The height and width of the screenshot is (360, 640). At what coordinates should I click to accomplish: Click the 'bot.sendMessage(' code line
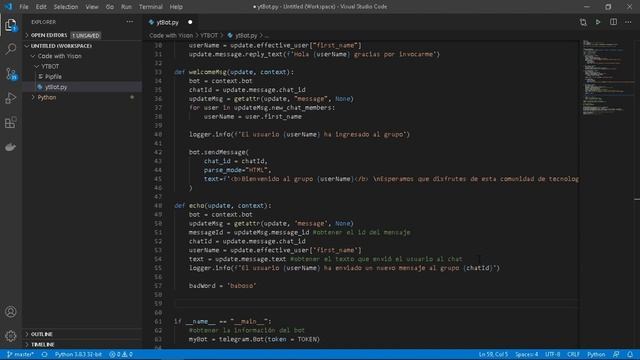tap(218, 152)
